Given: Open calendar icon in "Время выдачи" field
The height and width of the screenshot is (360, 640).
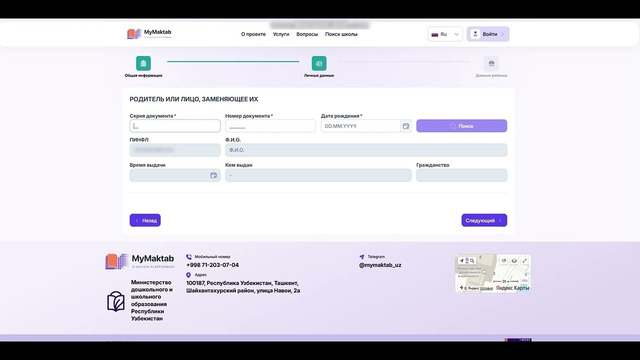Looking at the screenshot, I should click(x=213, y=175).
